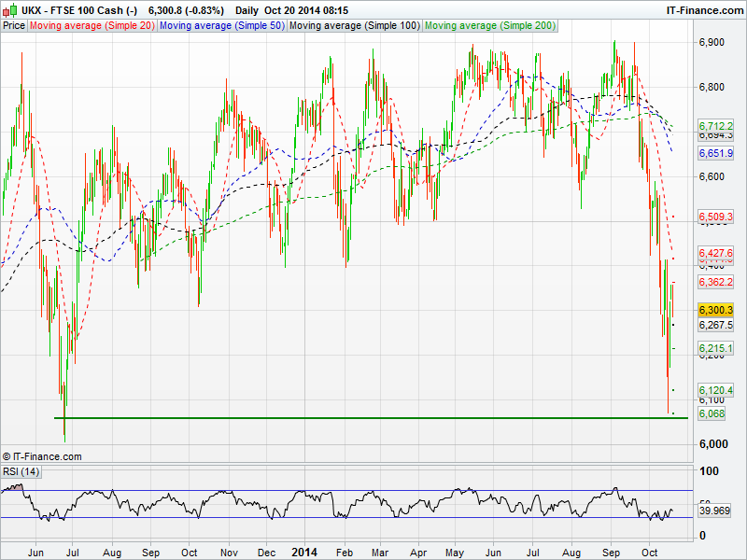The width and height of the screenshot is (747, 560).
Task: Select the Moving average (Simple 20) label
Action: pos(92,25)
